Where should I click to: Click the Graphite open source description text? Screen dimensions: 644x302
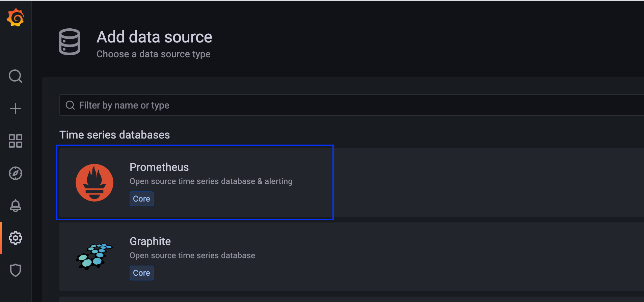click(x=192, y=255)
